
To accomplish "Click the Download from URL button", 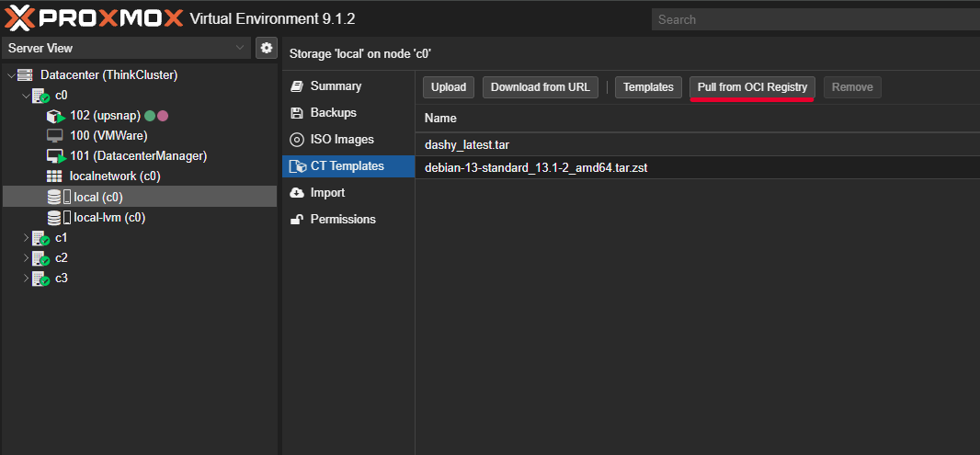I will [540, 87].
